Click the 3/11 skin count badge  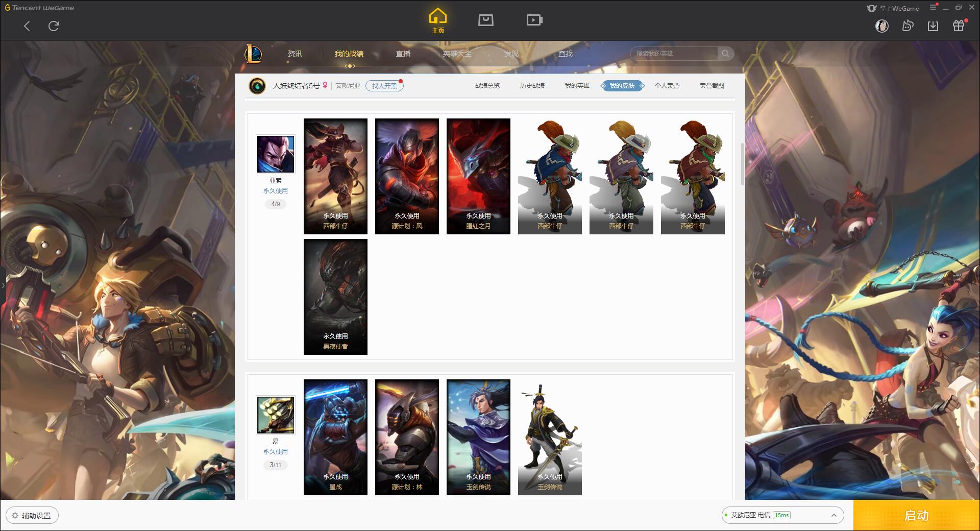tap(276, 465)
